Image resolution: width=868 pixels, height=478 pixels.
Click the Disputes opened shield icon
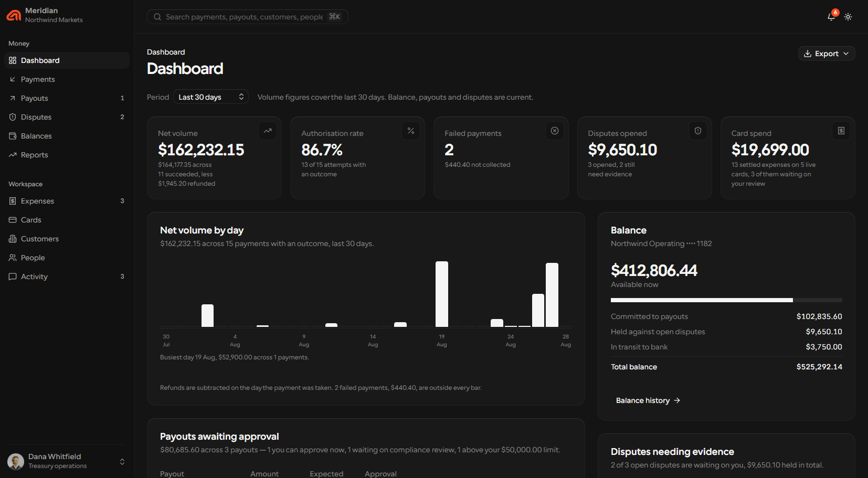[x=698, y=131]
